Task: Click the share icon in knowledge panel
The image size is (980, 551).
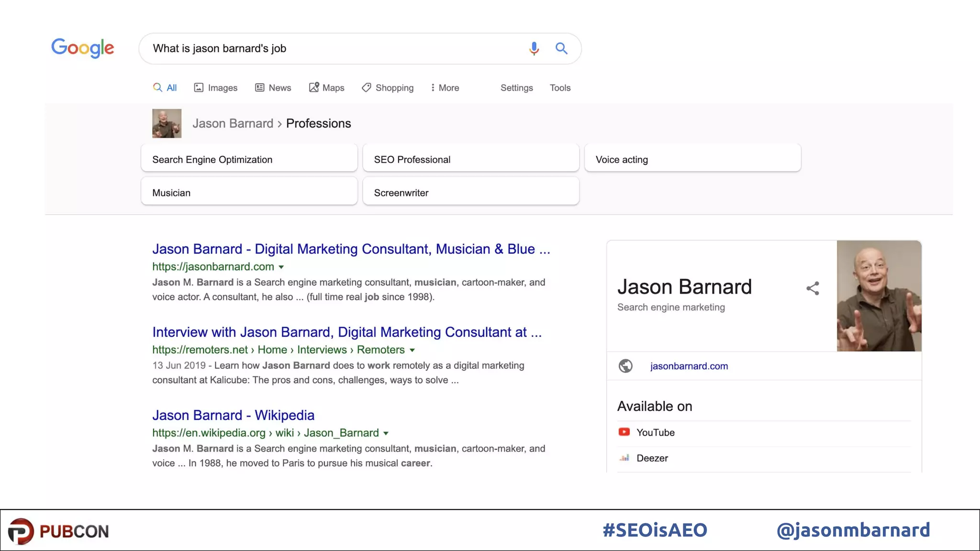Action: (813, 288)
